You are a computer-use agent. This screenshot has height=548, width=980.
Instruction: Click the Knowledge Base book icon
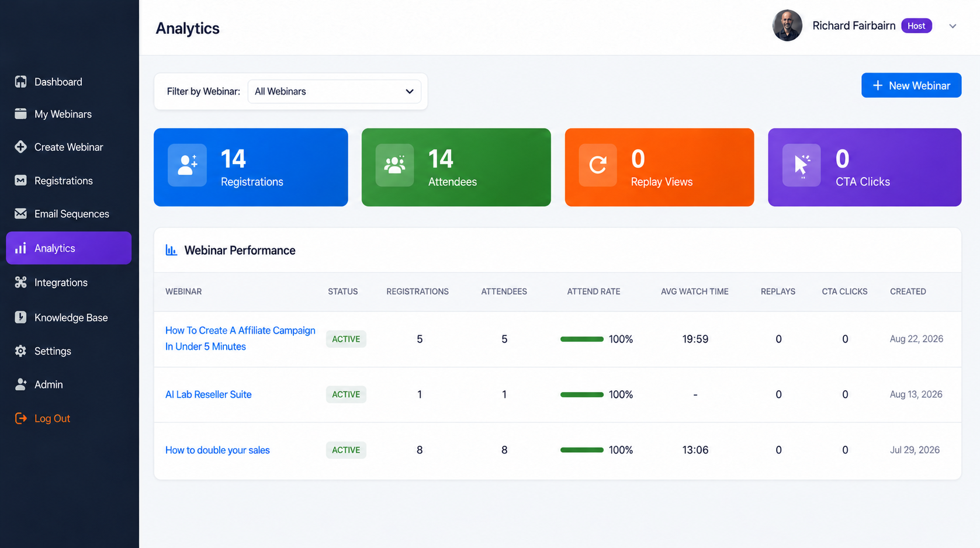pyautogui.click(x=20, y=317)
